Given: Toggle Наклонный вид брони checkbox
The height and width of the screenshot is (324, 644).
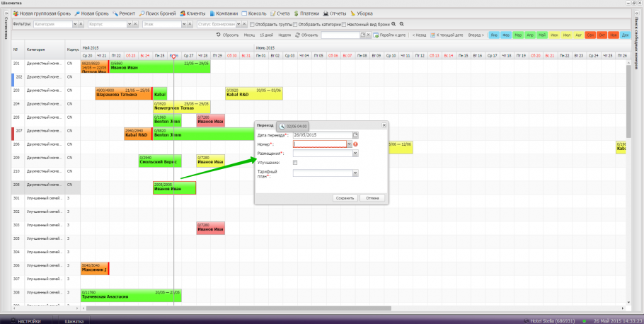Looking at the screenshot, I should 345,24.
